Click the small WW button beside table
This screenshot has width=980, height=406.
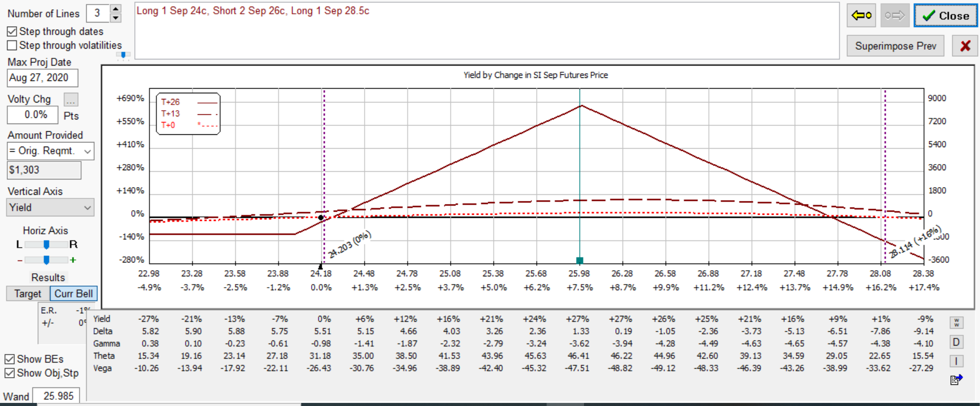(956, 322)
